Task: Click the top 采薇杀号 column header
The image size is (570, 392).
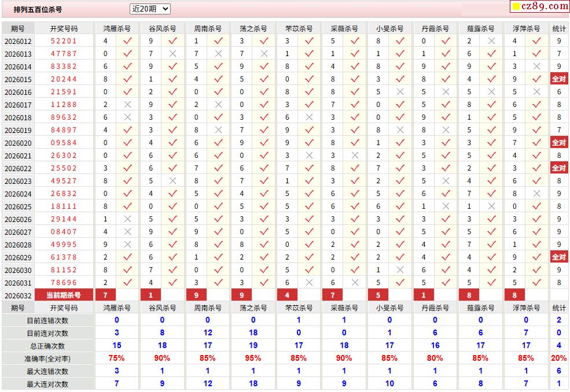Action: (x=344, y=28)
